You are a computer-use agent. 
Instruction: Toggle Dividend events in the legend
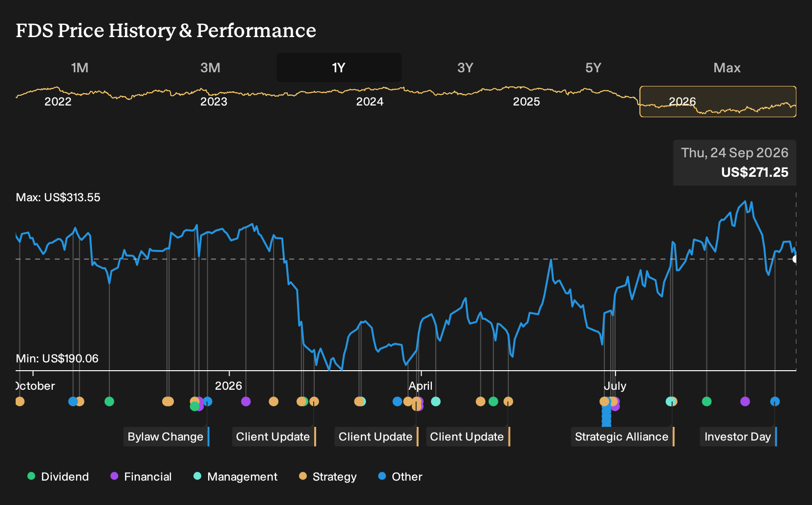(x=58, y=476)
